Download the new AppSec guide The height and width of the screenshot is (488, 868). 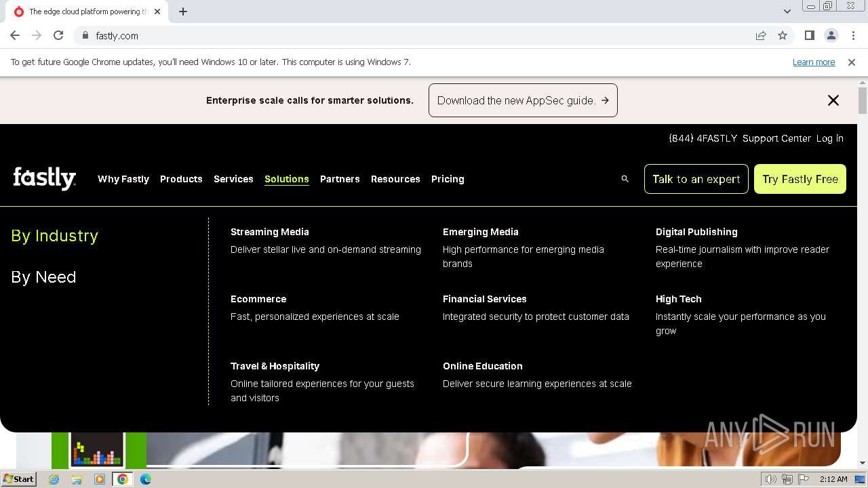[523, 100]
